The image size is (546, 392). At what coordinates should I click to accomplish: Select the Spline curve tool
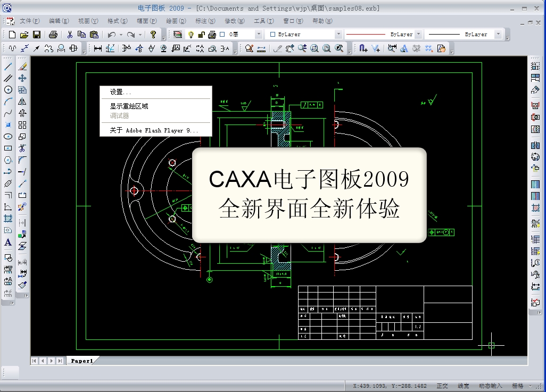(8, 113)
